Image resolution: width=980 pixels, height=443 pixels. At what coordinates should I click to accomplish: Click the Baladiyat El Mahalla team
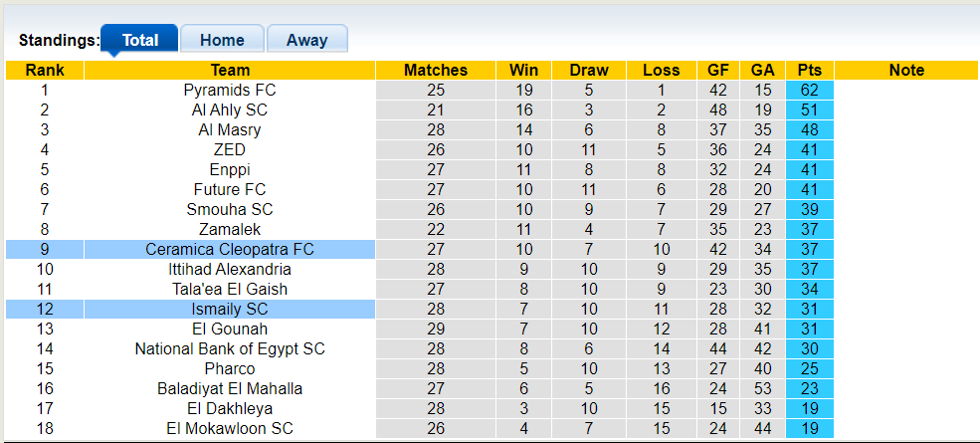pos(230,388)
